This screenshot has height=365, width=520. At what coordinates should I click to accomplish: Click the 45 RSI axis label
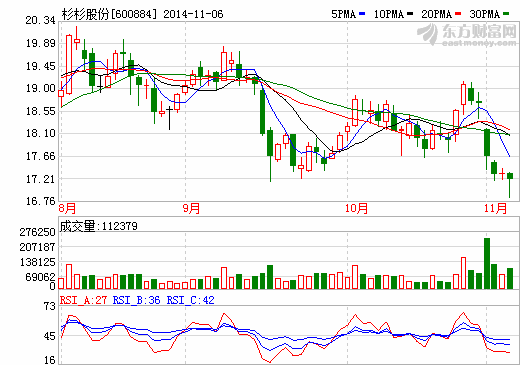tap(50, 336)
